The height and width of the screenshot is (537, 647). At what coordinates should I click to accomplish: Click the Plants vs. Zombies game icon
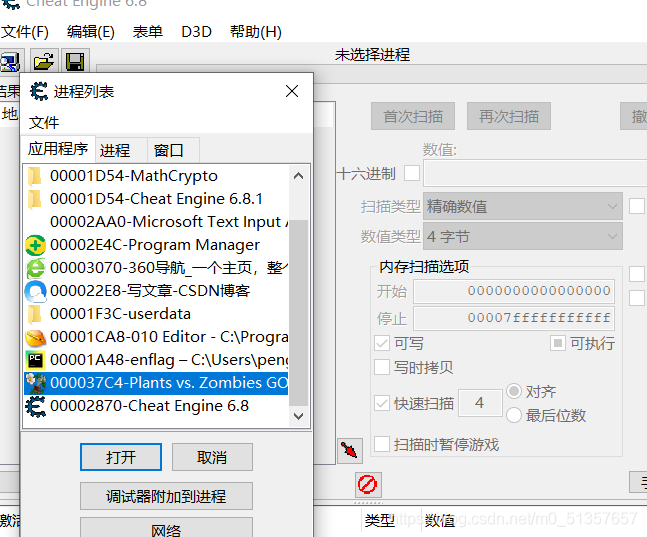[x=36, y=383]
